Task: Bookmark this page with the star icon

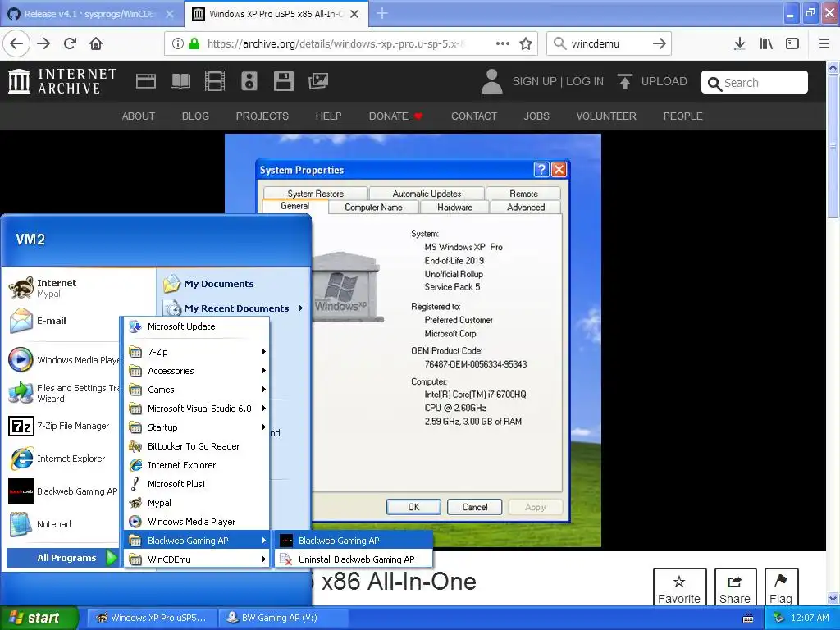Action: coord(526,43)
